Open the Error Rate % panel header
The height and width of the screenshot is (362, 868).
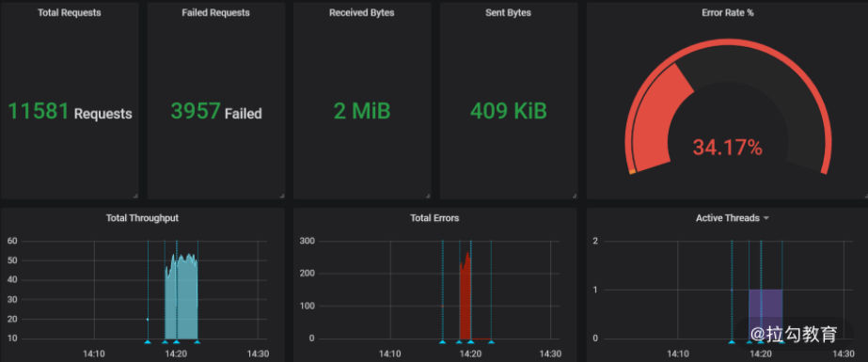click(727, 13)
